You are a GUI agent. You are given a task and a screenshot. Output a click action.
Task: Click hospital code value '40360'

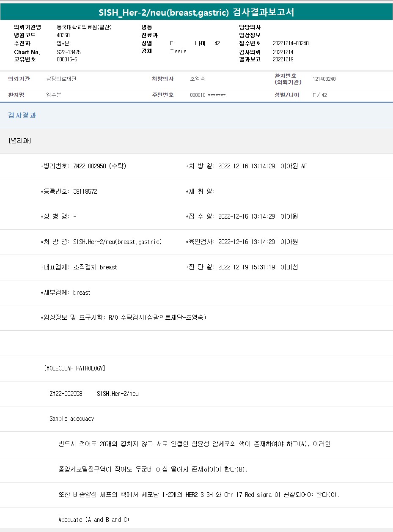pos(63,35)
